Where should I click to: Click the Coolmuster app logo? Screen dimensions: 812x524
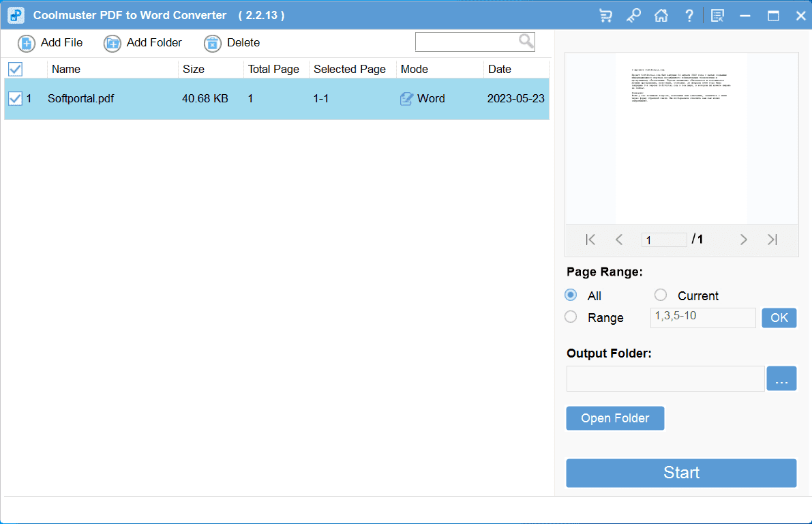[16, 15]
